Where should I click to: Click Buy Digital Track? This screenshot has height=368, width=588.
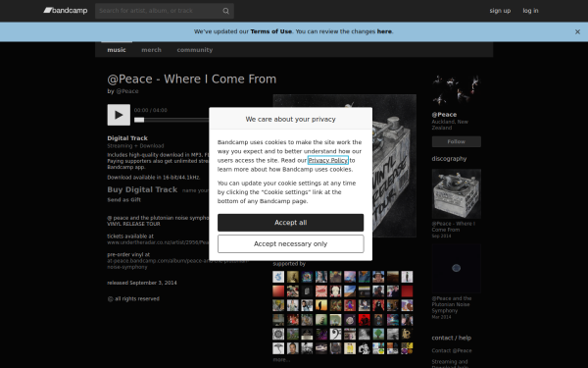click(x=142, y=189)
